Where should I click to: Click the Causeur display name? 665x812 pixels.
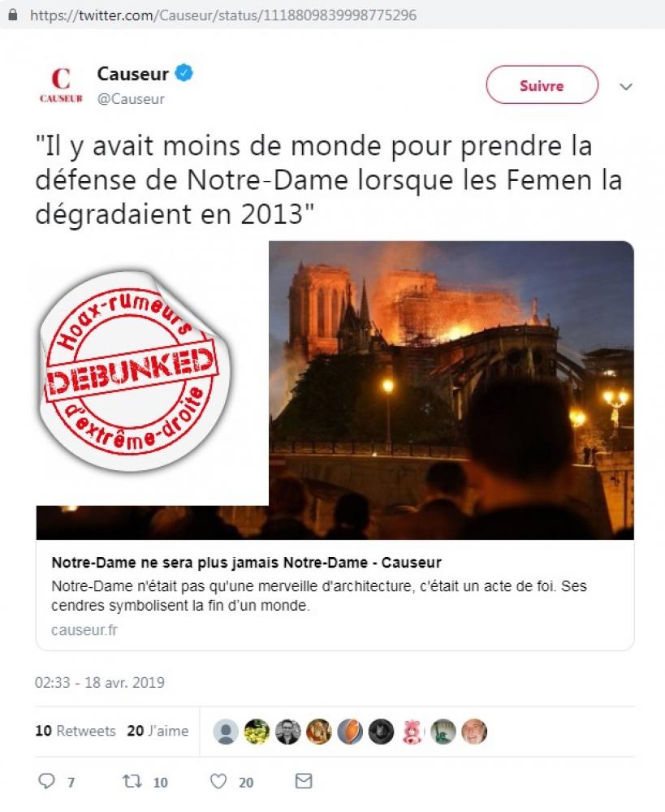point(132,74)
